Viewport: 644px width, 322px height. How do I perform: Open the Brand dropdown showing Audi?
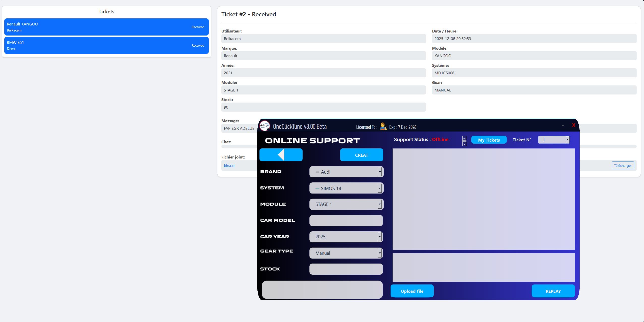[x=379, y=172]
